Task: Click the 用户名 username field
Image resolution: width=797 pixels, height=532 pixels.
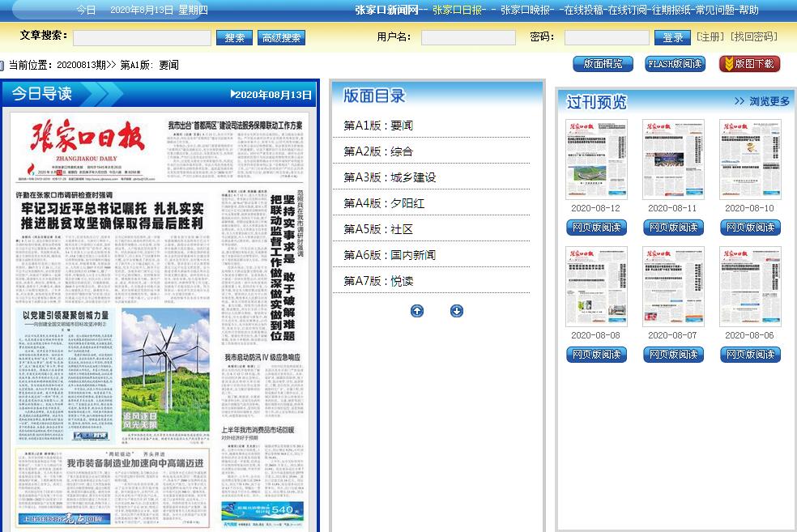Action: point(468,37)
